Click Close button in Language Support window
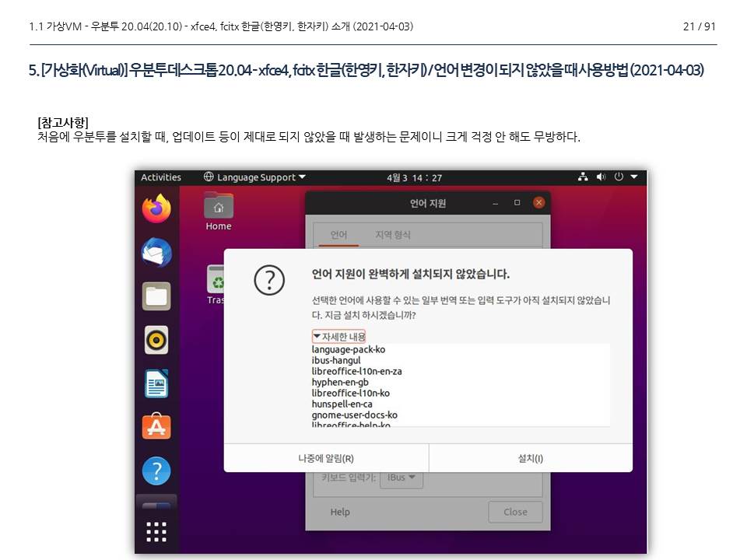The width and height of the screenshot is (747, 560). click(x=515, y=512)
